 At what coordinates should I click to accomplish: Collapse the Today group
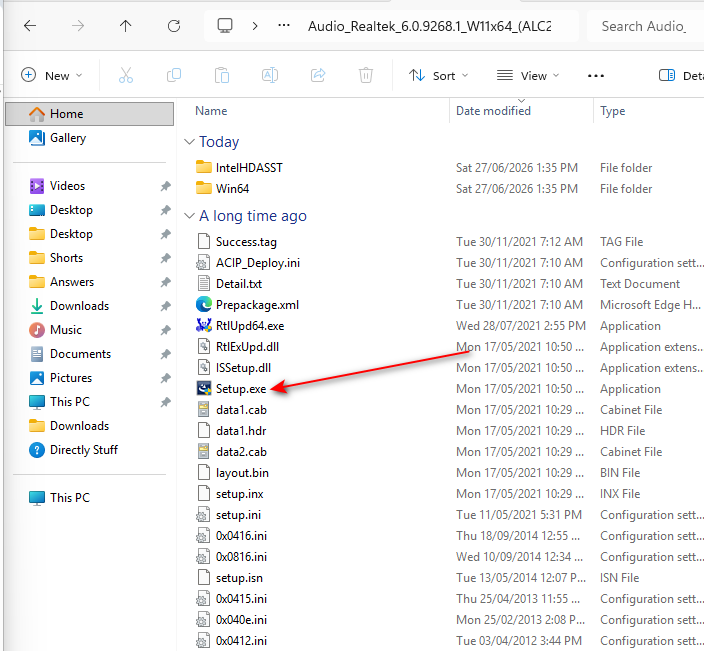point(189,142)
